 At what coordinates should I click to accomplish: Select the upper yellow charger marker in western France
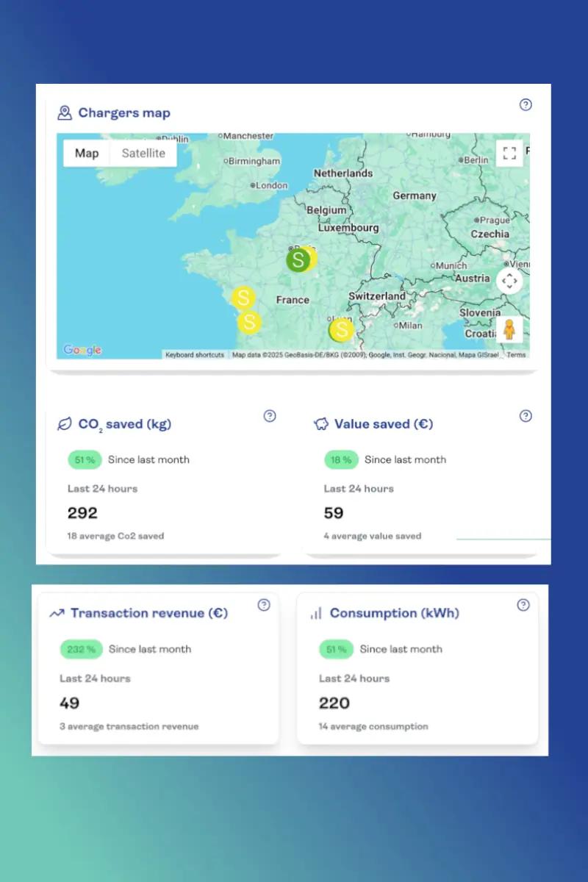[243, 298]
